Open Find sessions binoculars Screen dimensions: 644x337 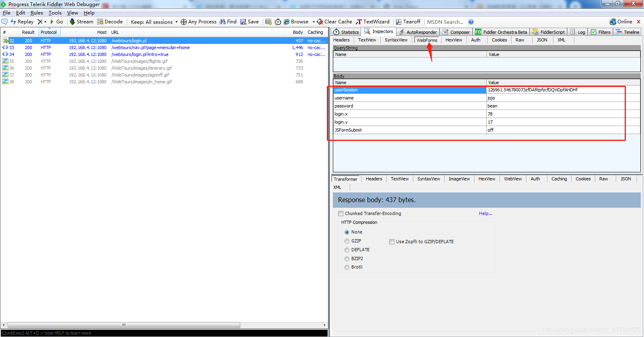228,22
